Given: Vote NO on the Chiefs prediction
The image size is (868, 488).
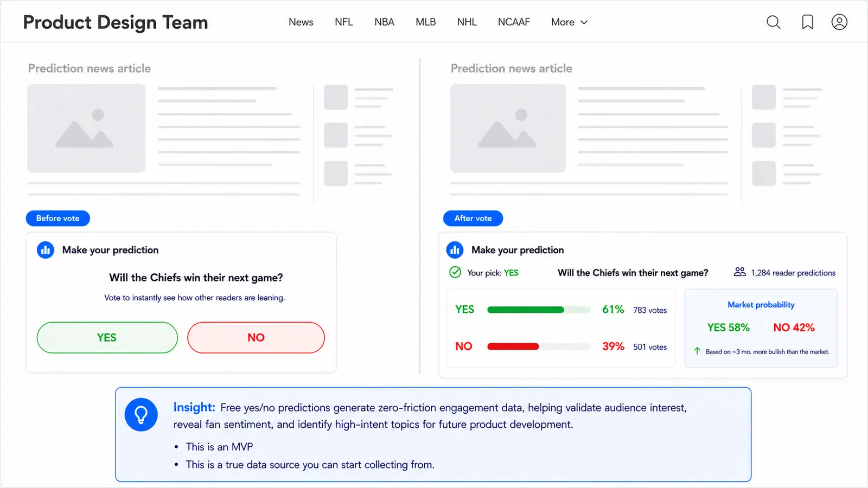Looking at the screenshot, I should (256, 337).
